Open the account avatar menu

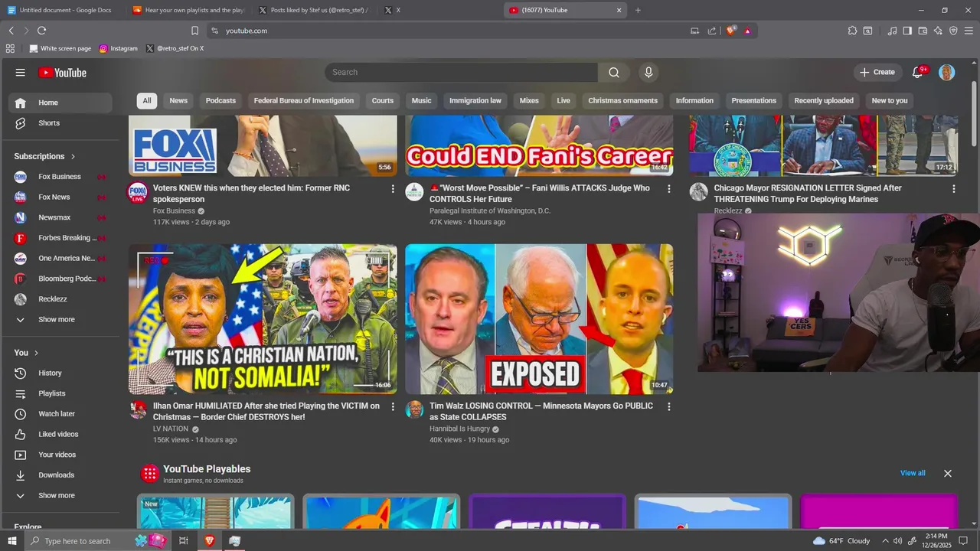(947, 72)
